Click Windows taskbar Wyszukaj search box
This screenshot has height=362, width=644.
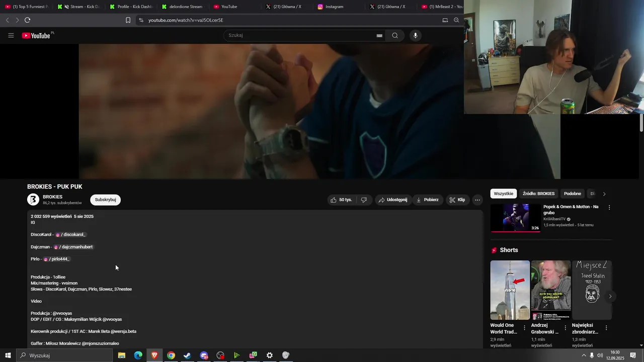64,355
